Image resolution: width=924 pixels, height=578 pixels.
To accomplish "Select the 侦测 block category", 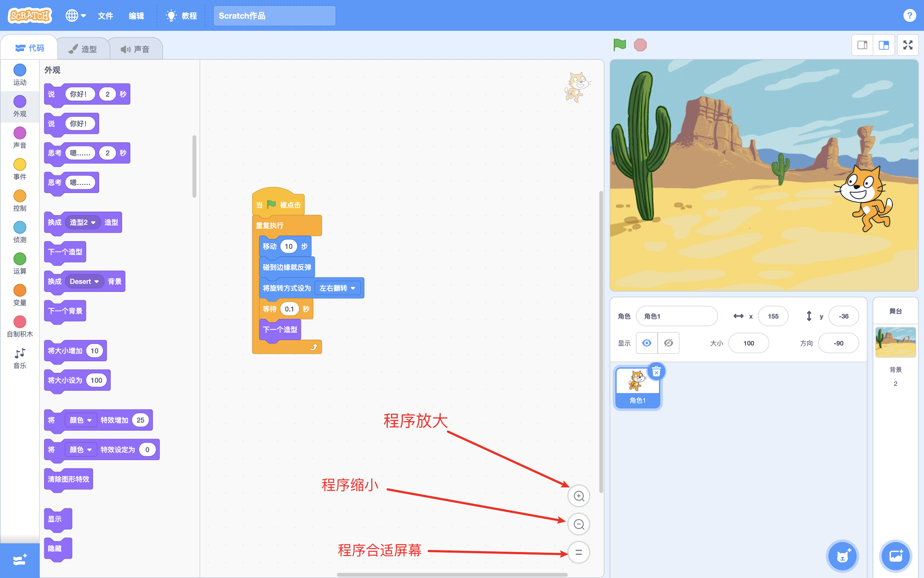I will pyautogui.click(x=20, y=232).
